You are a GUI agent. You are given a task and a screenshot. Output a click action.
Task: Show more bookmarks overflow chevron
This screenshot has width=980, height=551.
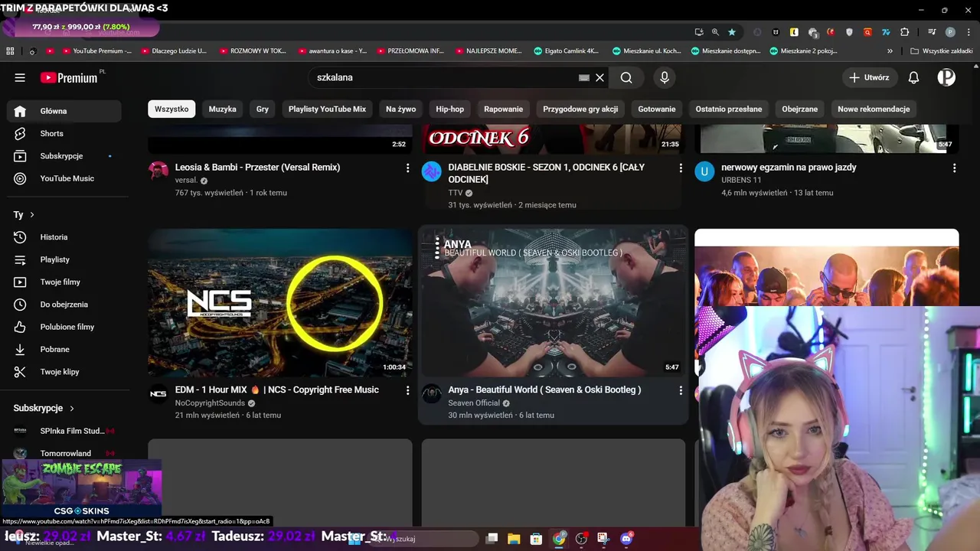890,51
